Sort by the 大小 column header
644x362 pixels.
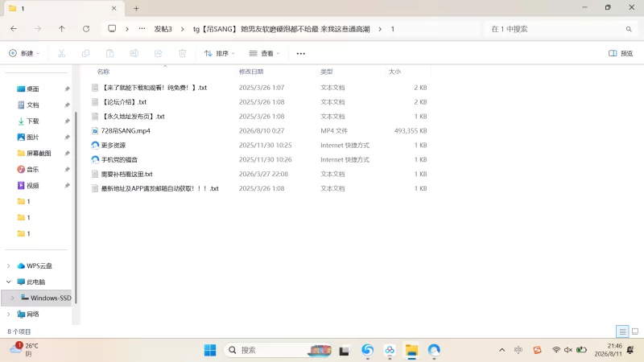(394, 72)
